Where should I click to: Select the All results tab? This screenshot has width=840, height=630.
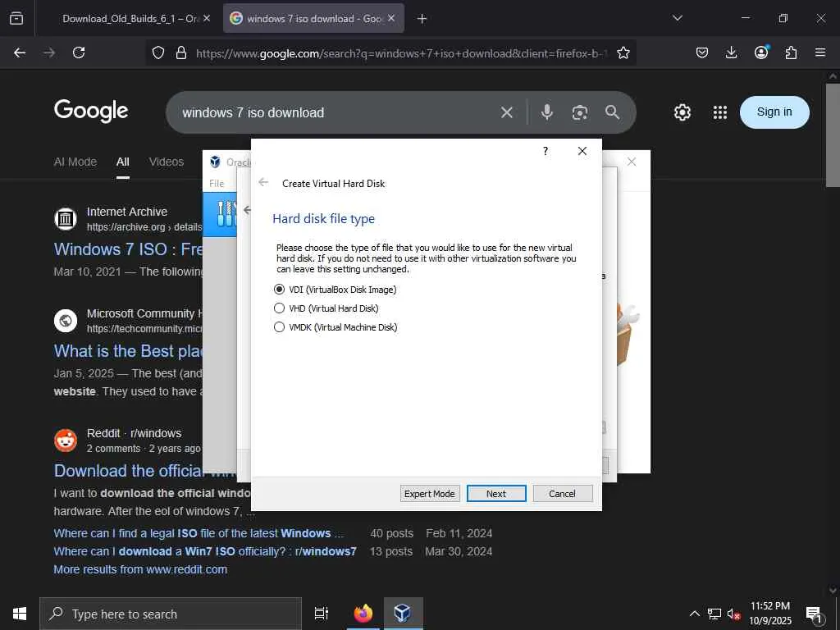tap(123, 162)
